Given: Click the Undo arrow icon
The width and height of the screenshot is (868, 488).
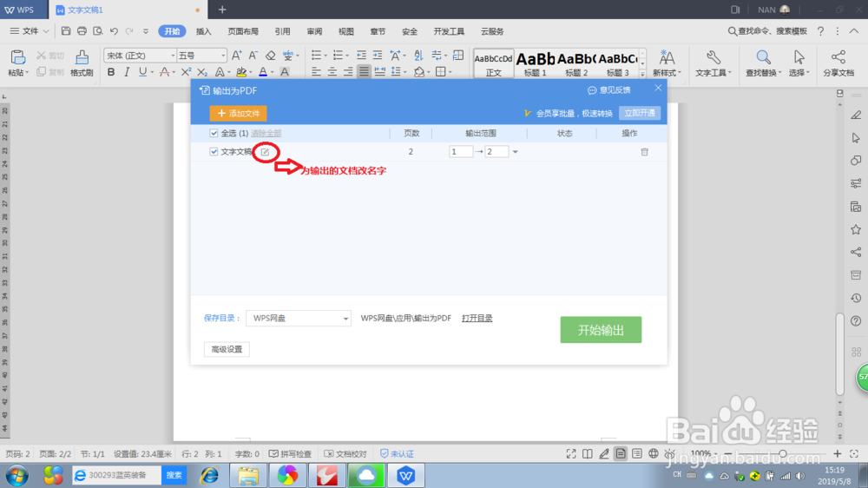Looking at the screenshot, I should (114, 31).
